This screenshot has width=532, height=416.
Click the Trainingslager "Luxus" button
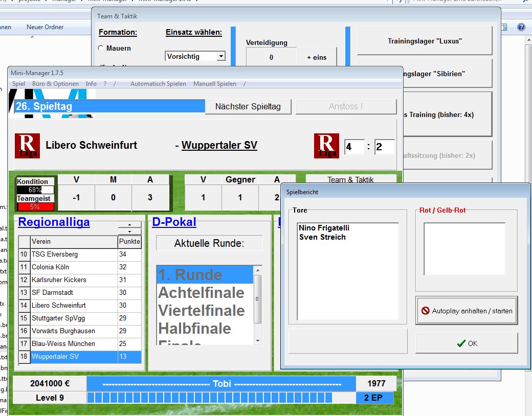click(x=425, y=40)
